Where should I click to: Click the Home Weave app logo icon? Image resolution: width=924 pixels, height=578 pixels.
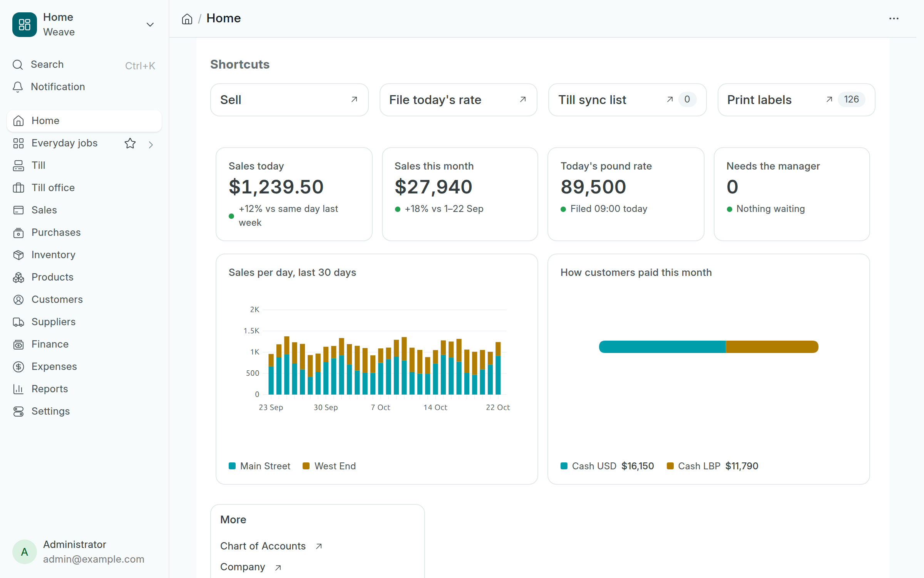click(x=25, y=25)
